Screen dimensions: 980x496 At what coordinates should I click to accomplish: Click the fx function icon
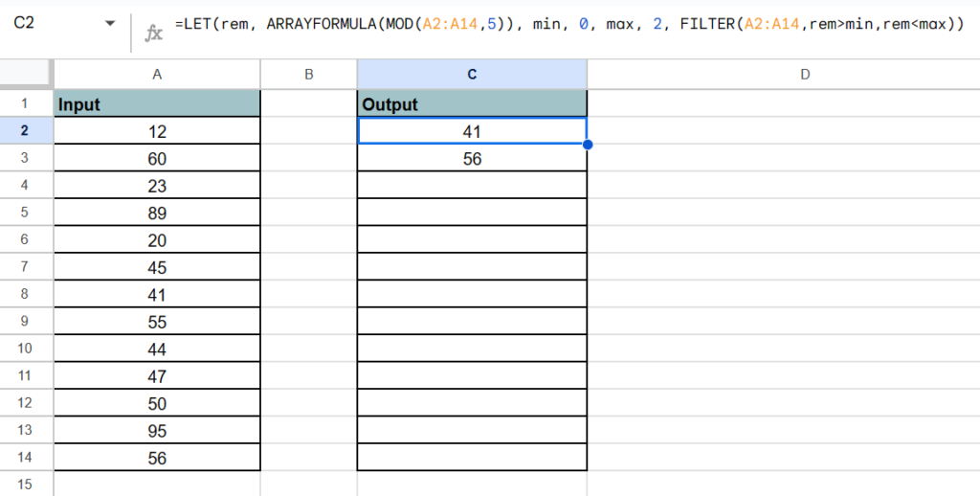point(153,34)
